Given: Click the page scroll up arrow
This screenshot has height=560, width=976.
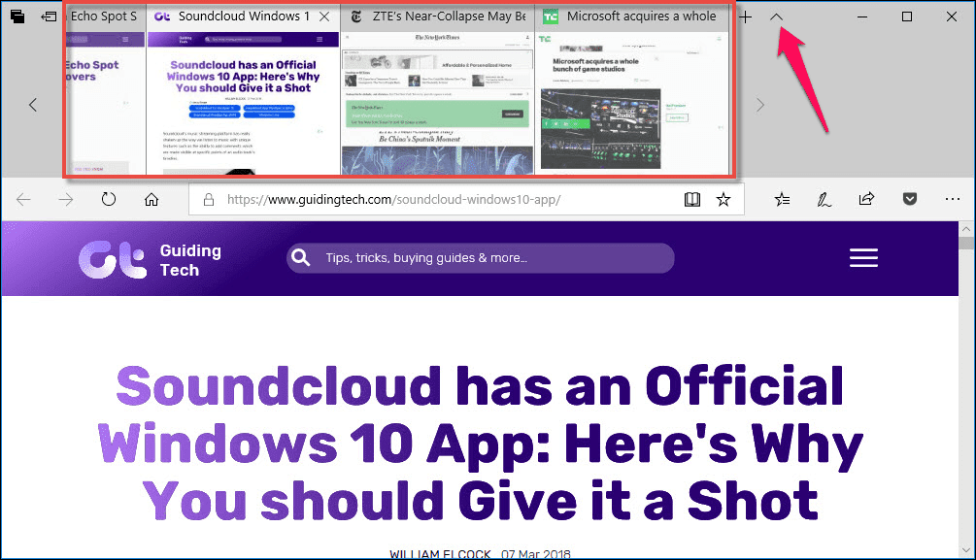Looking at the screenshot, I should point(966,229).
